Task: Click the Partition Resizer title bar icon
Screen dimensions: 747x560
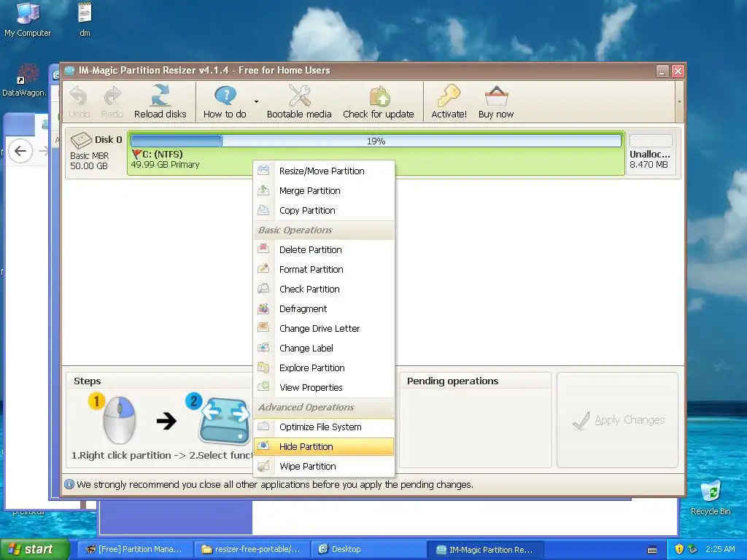Action: (x=70, y=71)
